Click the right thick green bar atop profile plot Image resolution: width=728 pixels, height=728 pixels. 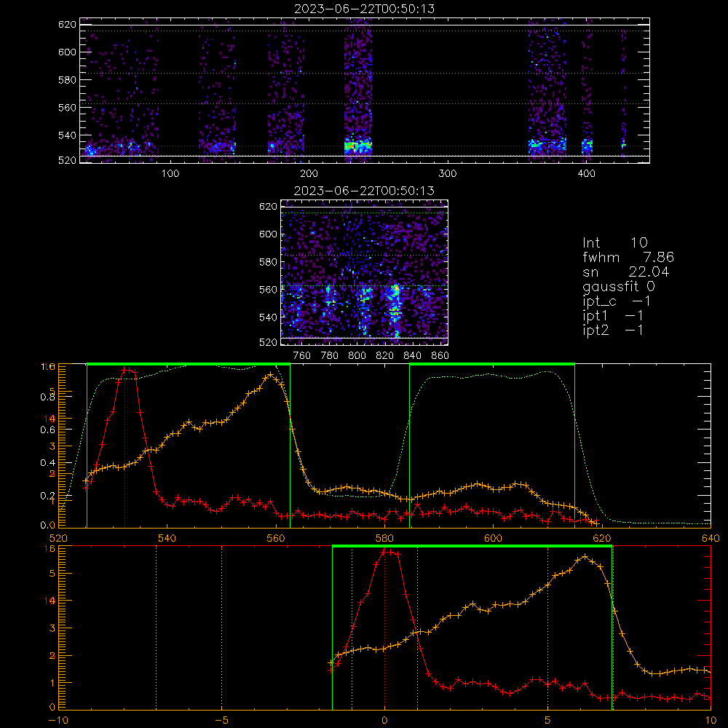[x=492, y=365]
